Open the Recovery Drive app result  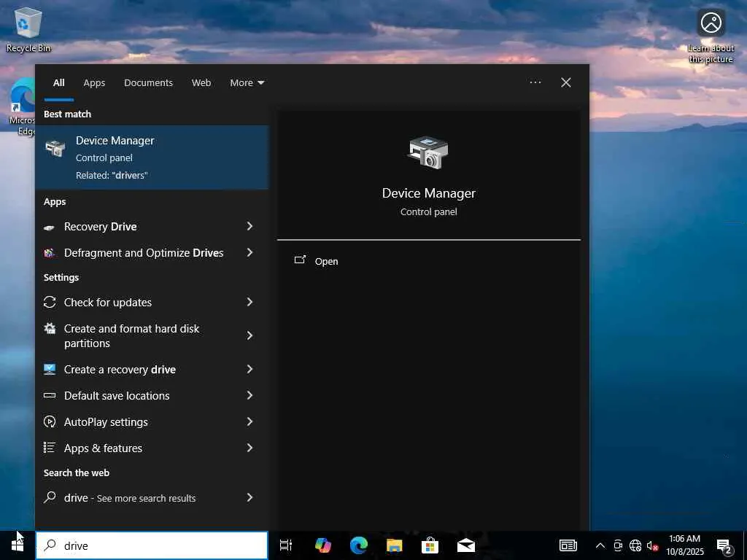[152, 226]
